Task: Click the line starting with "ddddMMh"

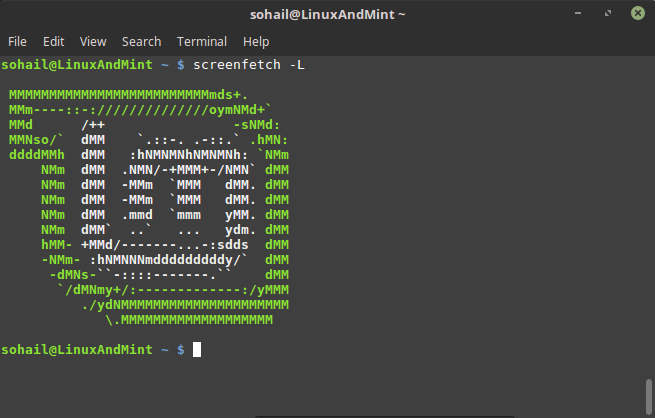Action: click(149, 155)
